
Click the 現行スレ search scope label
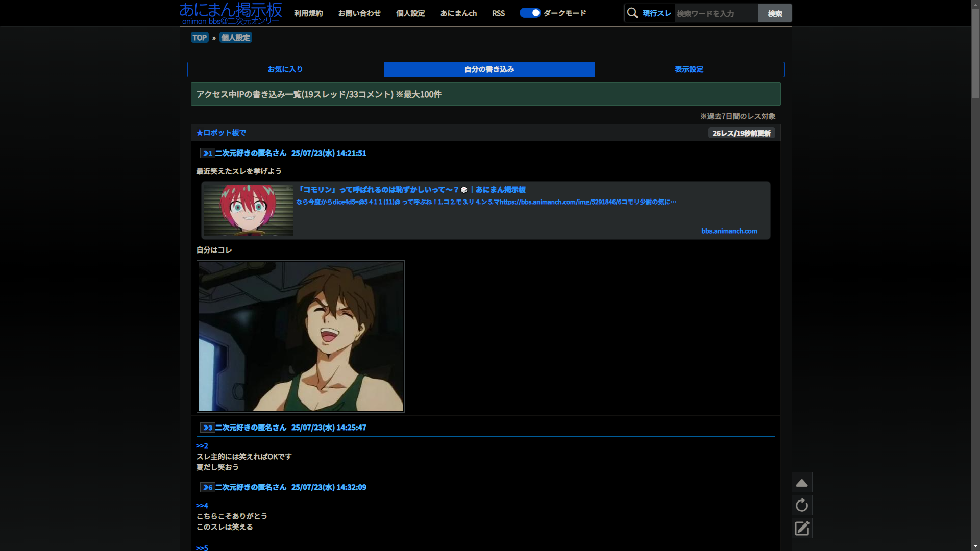coord(656,13)
